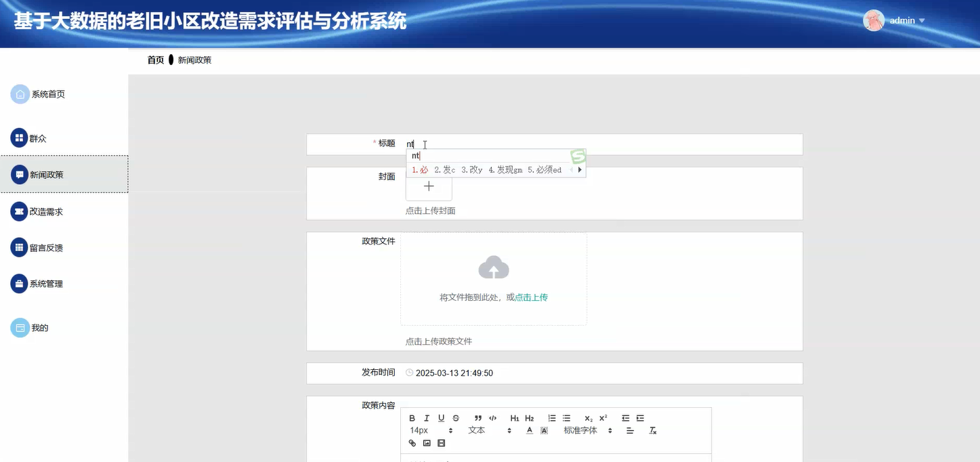Image resolution: width=980 pixels, height=462 pixels.
Task: Click the plus box to upload a cover
Action: (428, 188)
